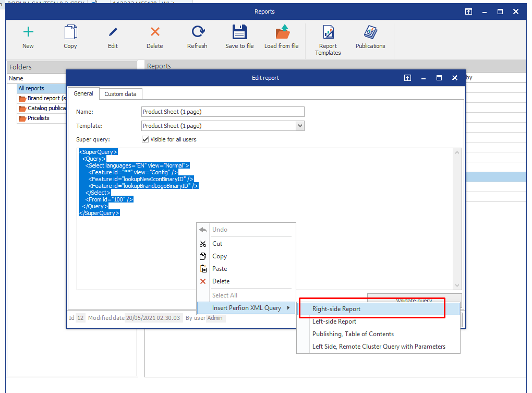The height and width of the screenshot is (393, 532).
Task: Minimize the Edit report dialog
Action: coord(424,78)
